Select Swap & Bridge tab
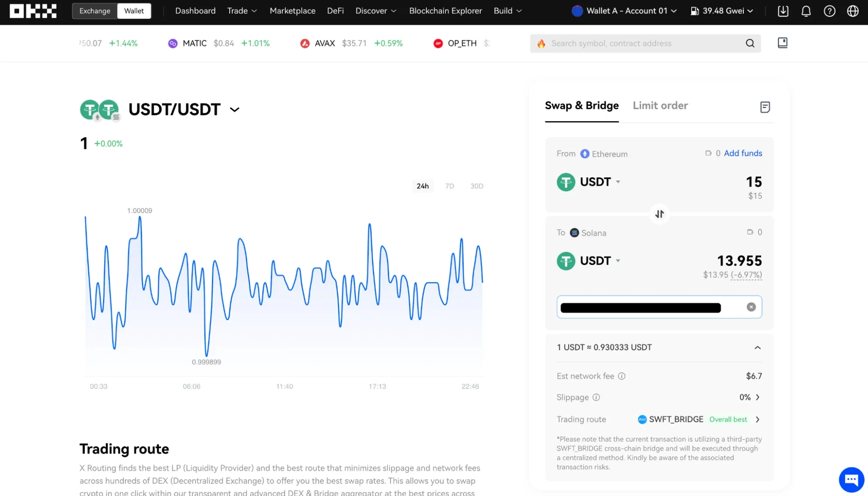 point(581,106)
